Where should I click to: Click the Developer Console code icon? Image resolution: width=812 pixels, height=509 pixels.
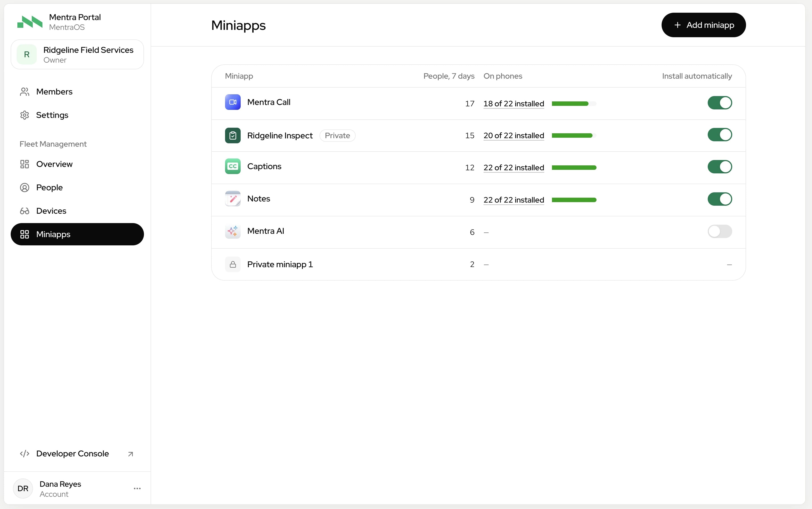point(25,454)
